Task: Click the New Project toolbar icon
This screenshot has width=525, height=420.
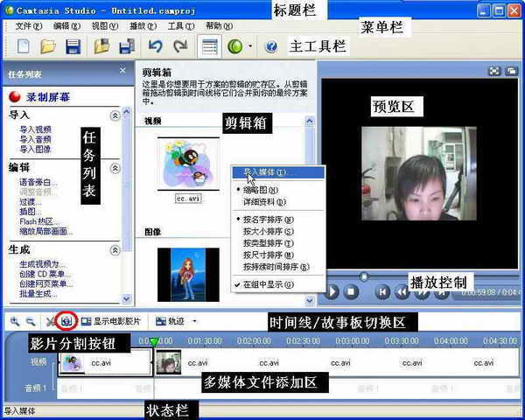Action: [24, 45]
